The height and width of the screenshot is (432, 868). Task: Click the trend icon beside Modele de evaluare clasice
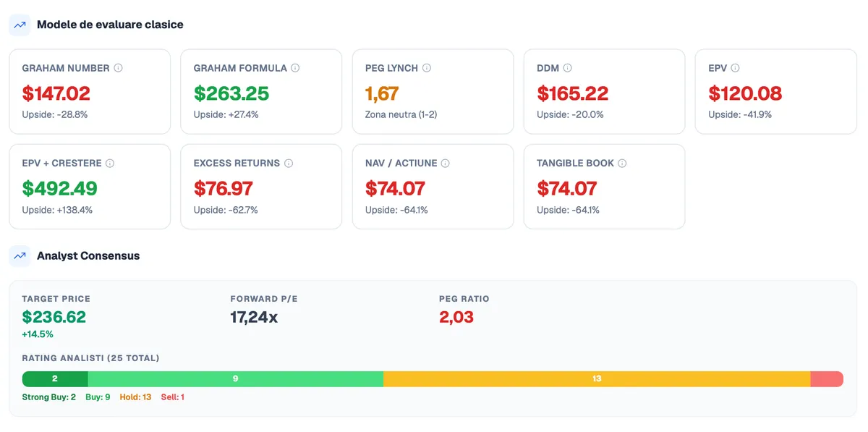click(x=20, y=25)
